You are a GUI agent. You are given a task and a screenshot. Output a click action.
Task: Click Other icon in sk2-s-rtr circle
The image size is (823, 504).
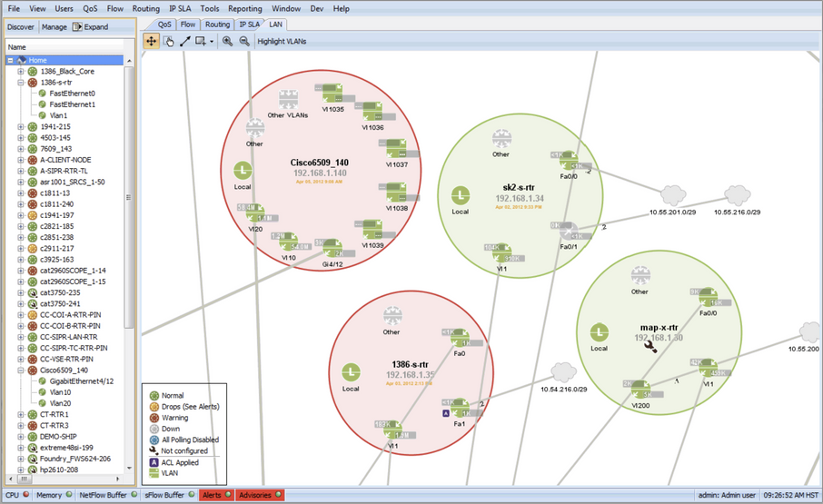coord(501,138)
